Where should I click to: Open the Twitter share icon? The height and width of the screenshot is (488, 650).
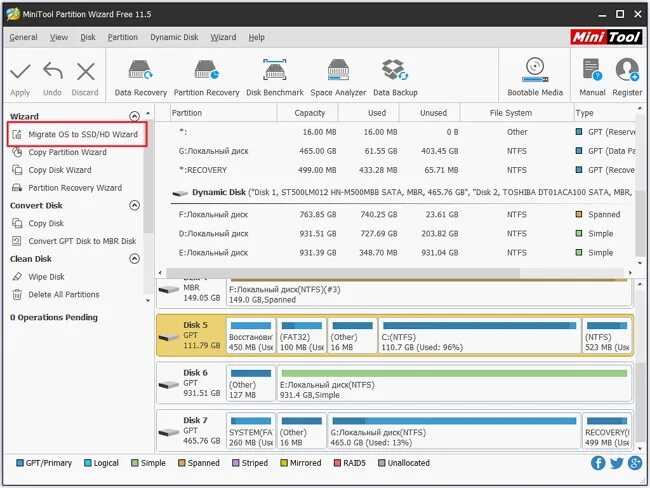(x=616, y=463)
